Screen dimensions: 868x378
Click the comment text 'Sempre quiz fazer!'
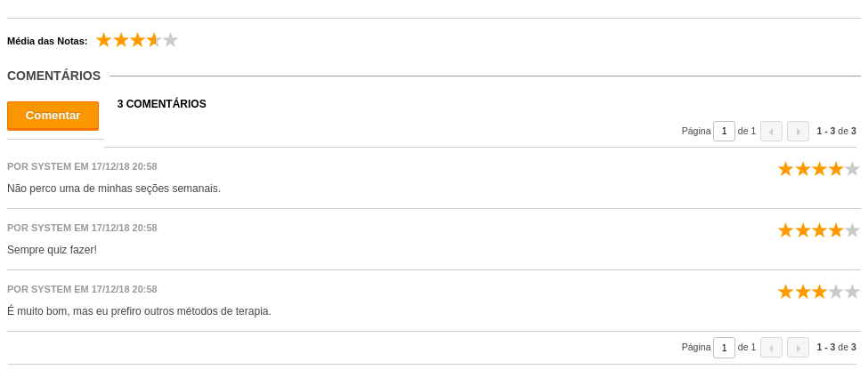click(x=52, y=250)
